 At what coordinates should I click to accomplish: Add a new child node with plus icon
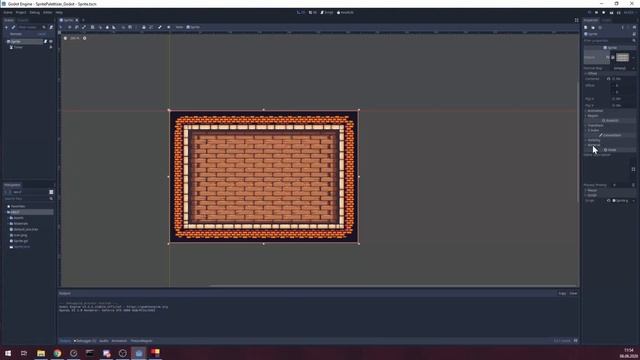[x=6, y=27]
